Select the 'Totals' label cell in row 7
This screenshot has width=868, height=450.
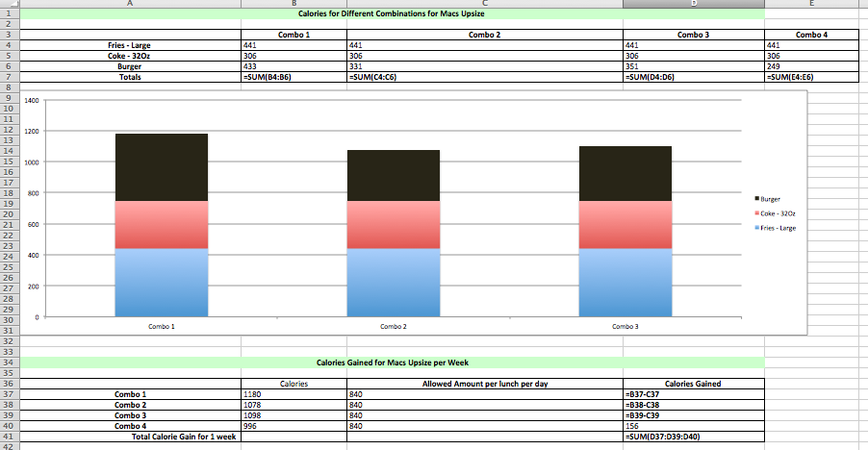tap(131, 77)
